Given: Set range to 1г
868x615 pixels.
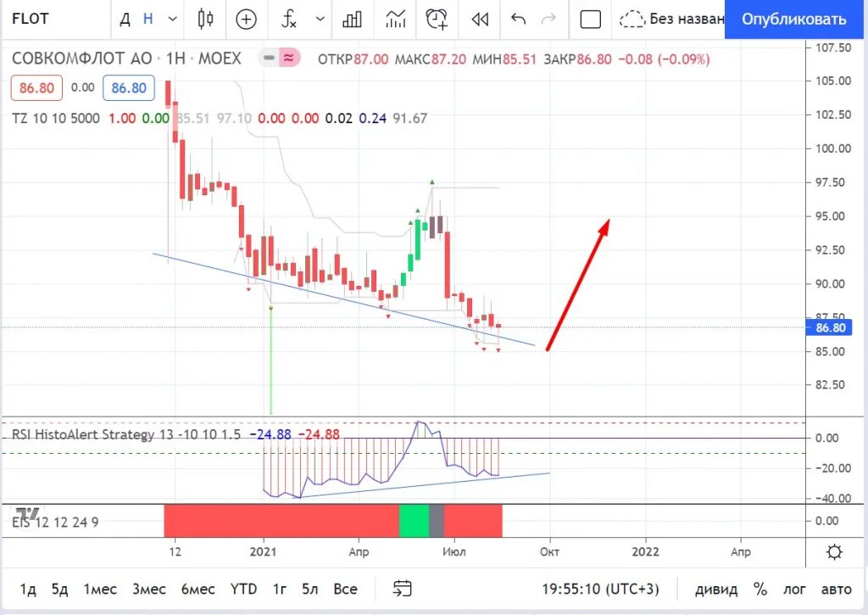Looking at the screenshot, I should (x=280, y=589).
